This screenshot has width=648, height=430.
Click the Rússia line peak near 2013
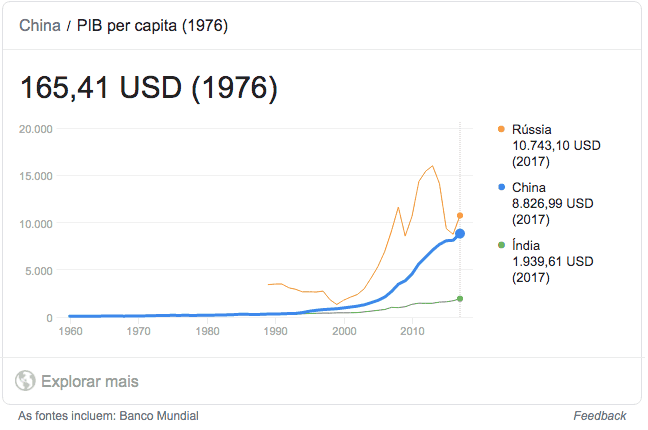pos(432,166)
